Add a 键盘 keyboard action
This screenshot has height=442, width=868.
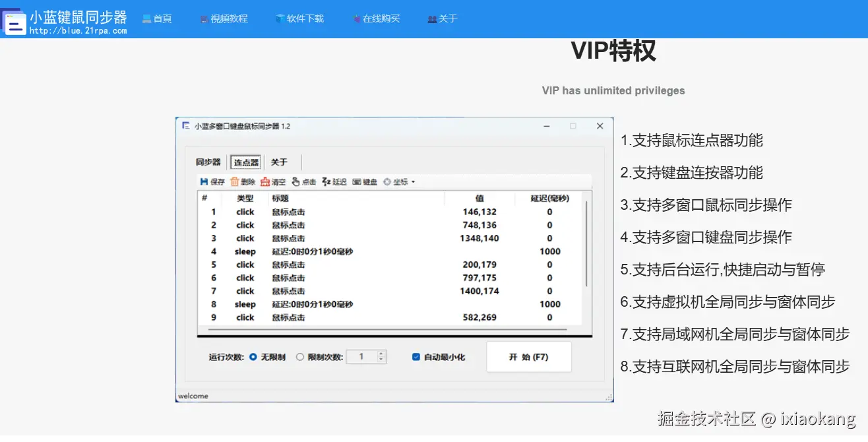pyautogui.click(x=365, y=181)
